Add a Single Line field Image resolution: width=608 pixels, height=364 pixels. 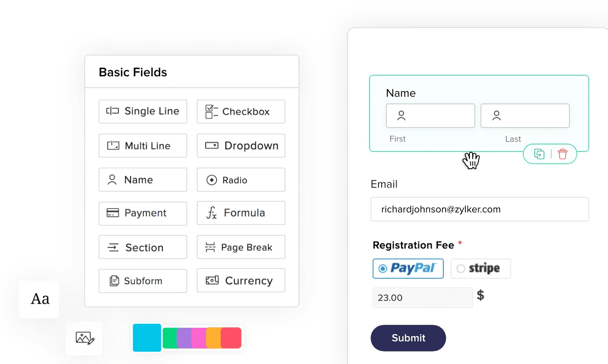(x=143, y=112)
